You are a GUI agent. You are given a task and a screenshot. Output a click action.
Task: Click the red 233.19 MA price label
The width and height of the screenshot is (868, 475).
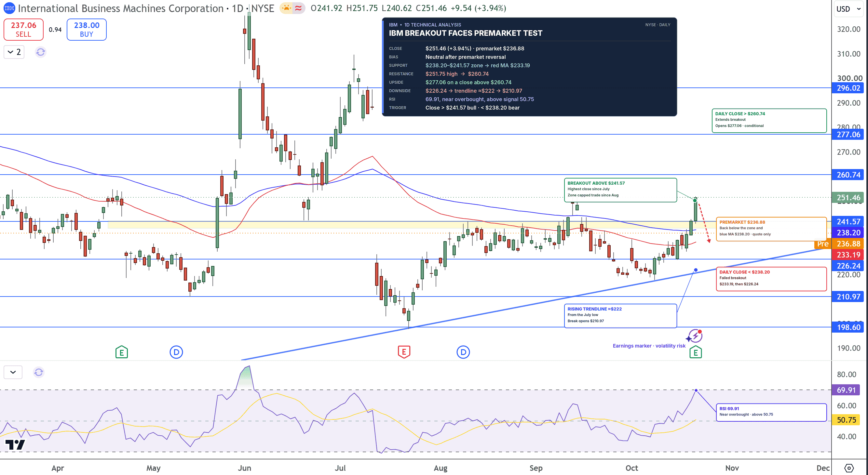tap(848, 255)
